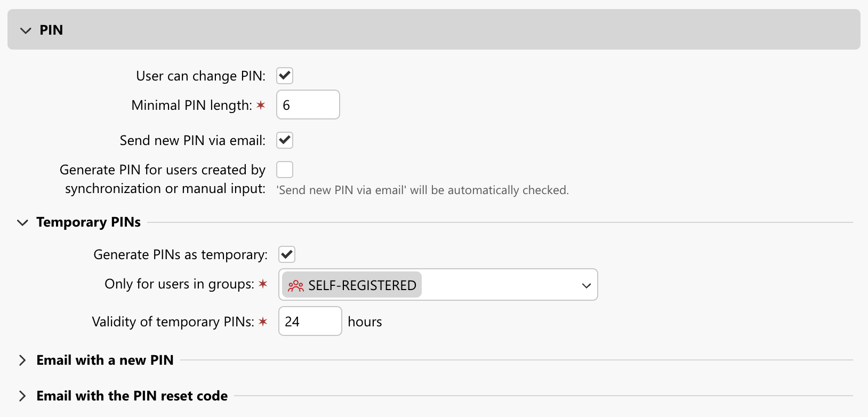Click the Temporary PINs section header
The height and width of the screenshot is (417, 868).
click(x=87, y=222)
